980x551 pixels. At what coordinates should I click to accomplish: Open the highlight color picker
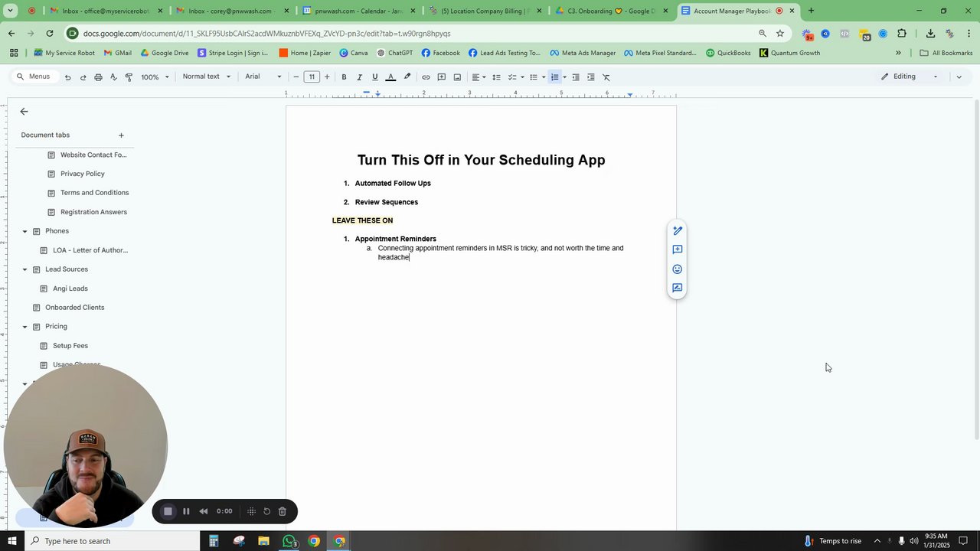407,77
